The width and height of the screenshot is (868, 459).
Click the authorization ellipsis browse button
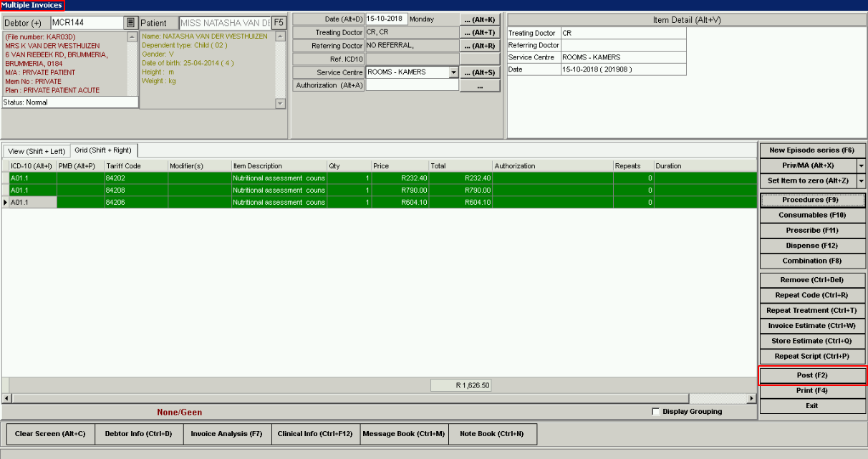point(479,86)
